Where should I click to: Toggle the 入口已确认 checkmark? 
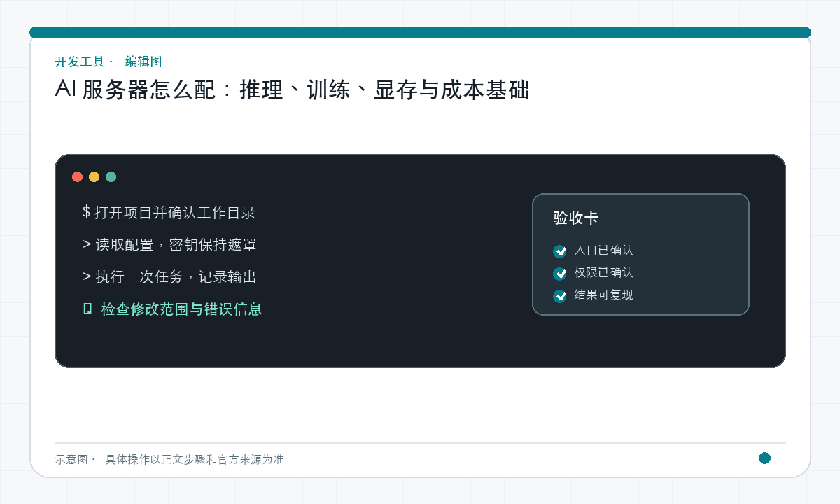point(560,251)
